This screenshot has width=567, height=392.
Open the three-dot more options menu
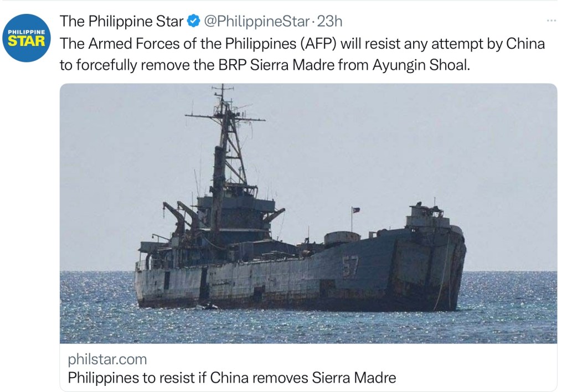click(551, 20)
